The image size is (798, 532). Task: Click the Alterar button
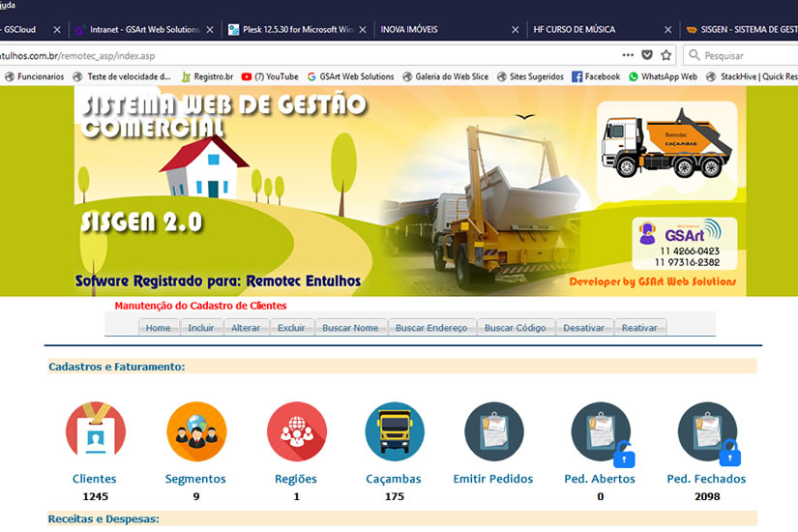(x=246, y=328)
